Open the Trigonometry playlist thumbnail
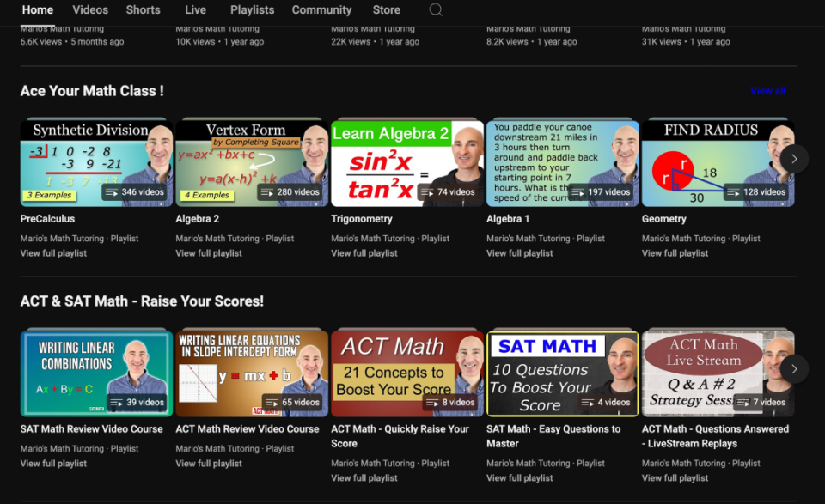Image resolution: width=825 pixels, height=504 pixels. coord(407,163)
